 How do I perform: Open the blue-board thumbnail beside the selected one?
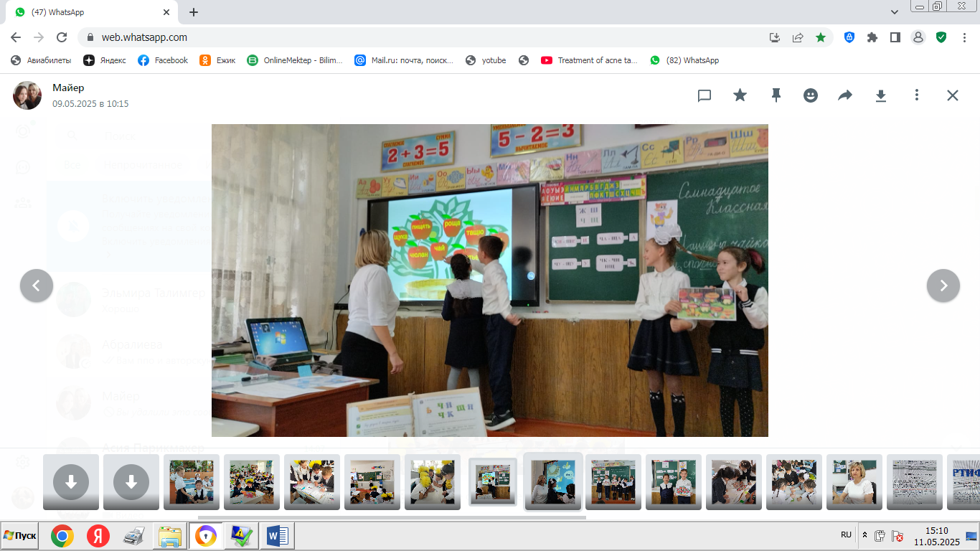point(553,481)
